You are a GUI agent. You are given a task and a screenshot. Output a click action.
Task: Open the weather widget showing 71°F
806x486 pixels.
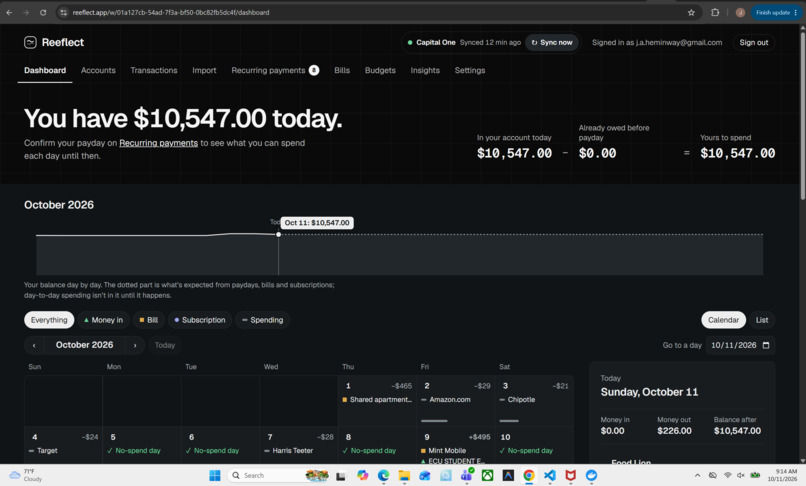click(26, 475)
